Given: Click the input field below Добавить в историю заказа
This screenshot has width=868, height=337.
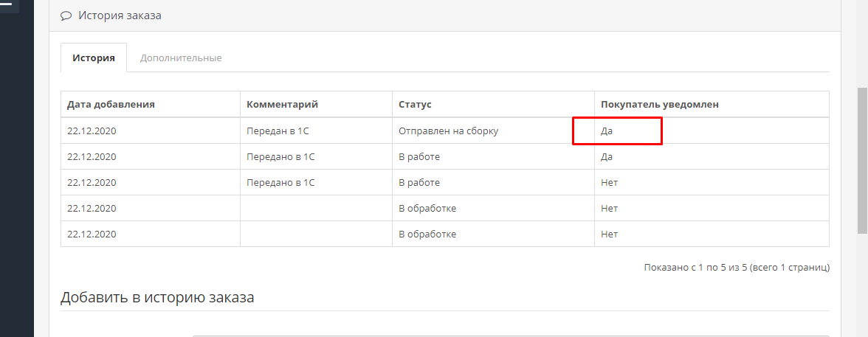Looking at the screenshot, I should click(511, 336).
